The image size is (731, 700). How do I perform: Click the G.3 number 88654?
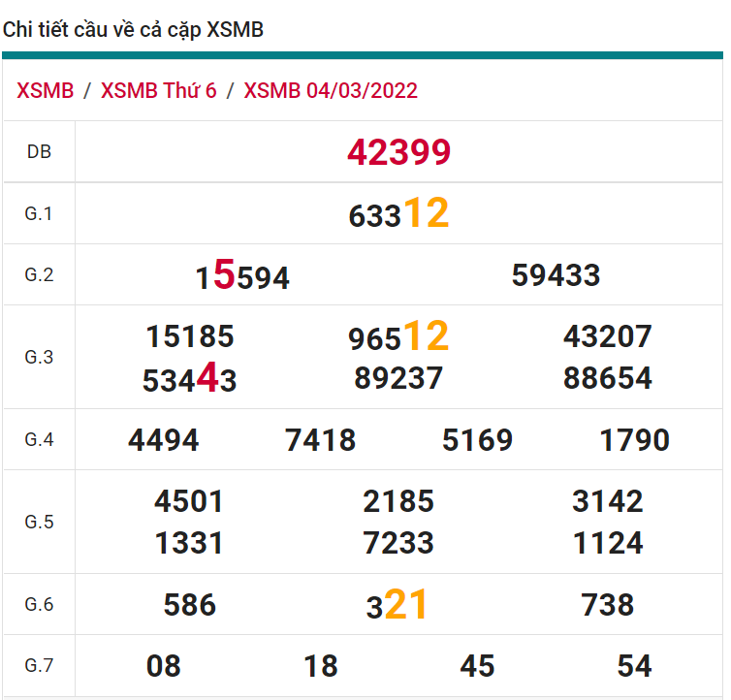click(x=607, y=378)
